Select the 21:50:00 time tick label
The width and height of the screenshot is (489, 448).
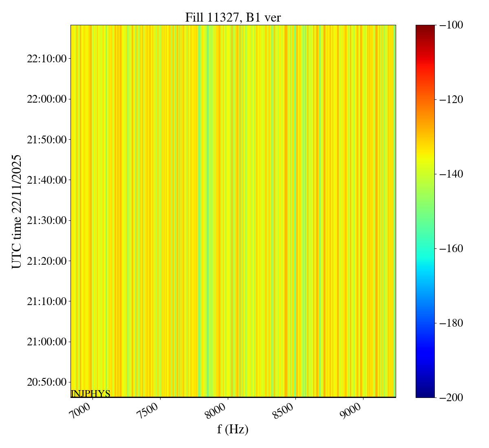46,140
